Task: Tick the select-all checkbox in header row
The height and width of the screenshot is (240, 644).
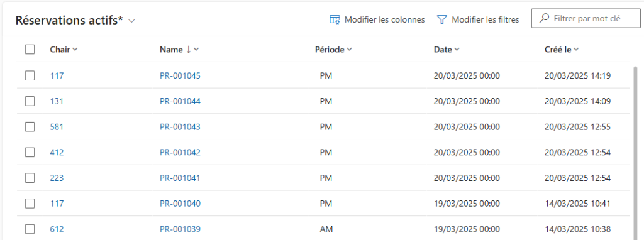Action: (x=30, y=50)
